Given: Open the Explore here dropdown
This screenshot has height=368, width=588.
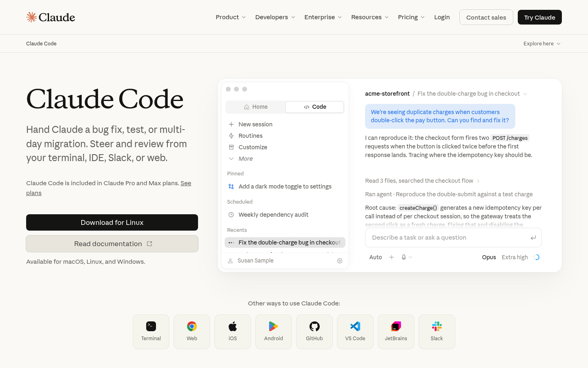Looking at the screenshot, I should (x=542, y=44).
